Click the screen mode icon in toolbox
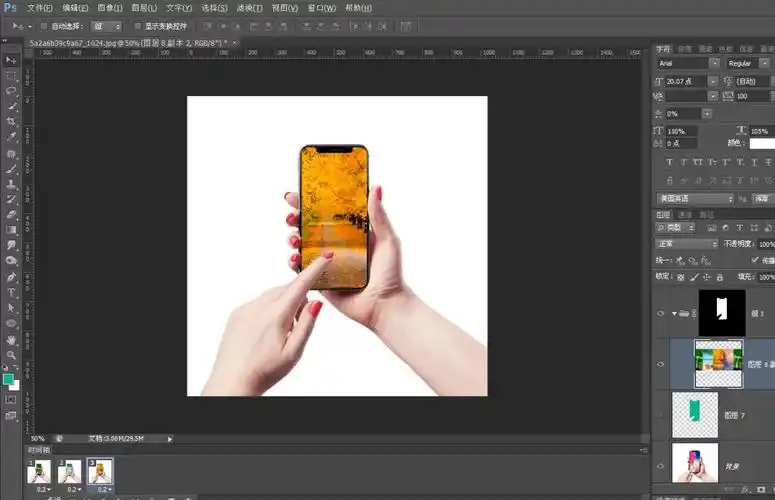This screenshot has height=500, width=775. [10, 416]
